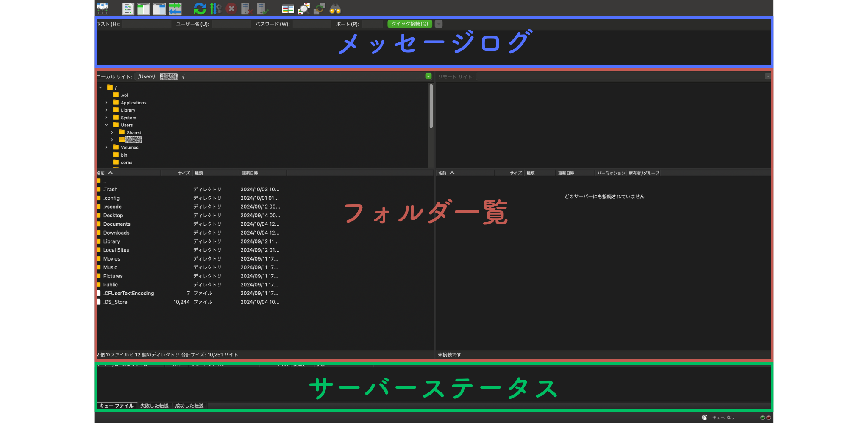Toggle the message log display
This screenshot has width=868, height=423.
pos(128,8)
